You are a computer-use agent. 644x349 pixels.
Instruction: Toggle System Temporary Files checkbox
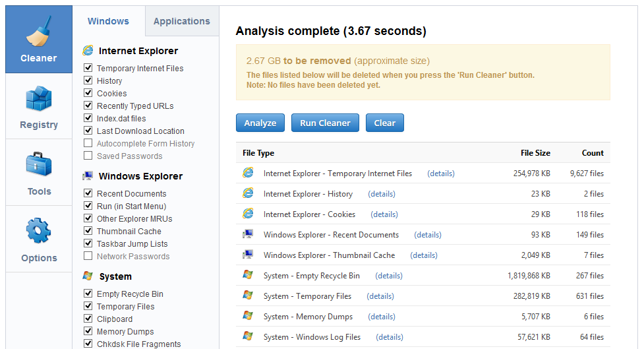pos(88,306)
